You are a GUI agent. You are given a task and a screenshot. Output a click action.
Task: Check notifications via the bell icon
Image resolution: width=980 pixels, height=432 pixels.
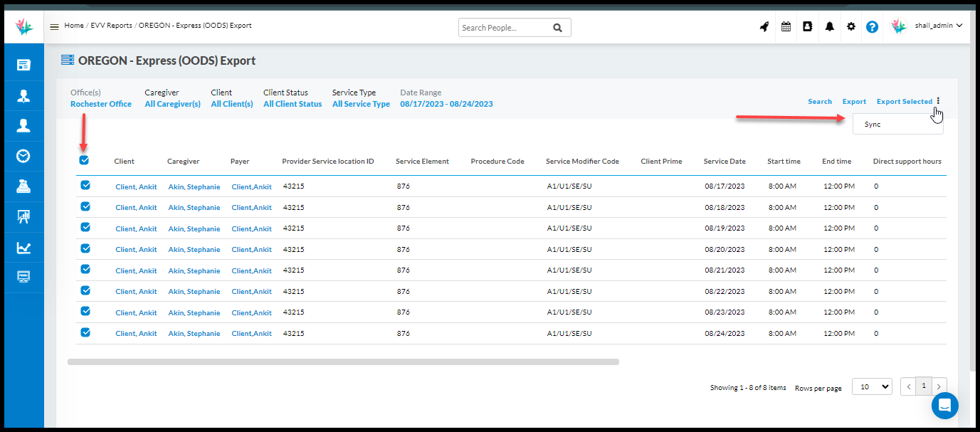click(x=829, y=26)
